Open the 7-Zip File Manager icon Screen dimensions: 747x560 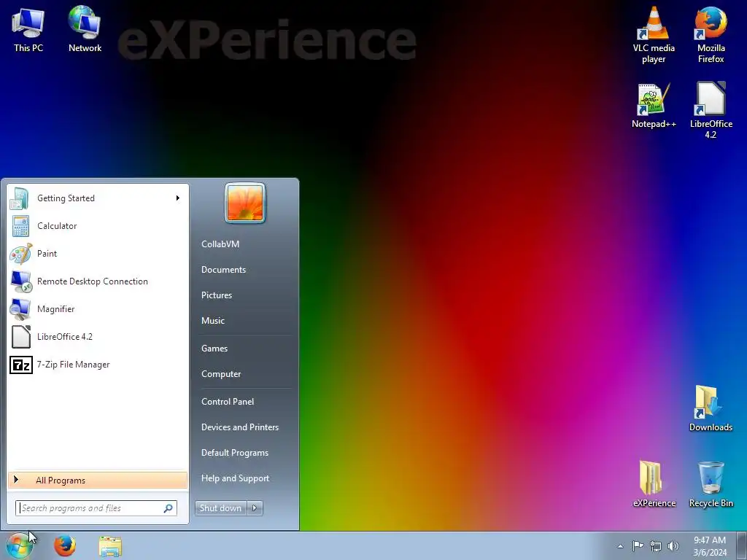click(x=21, y=365)
